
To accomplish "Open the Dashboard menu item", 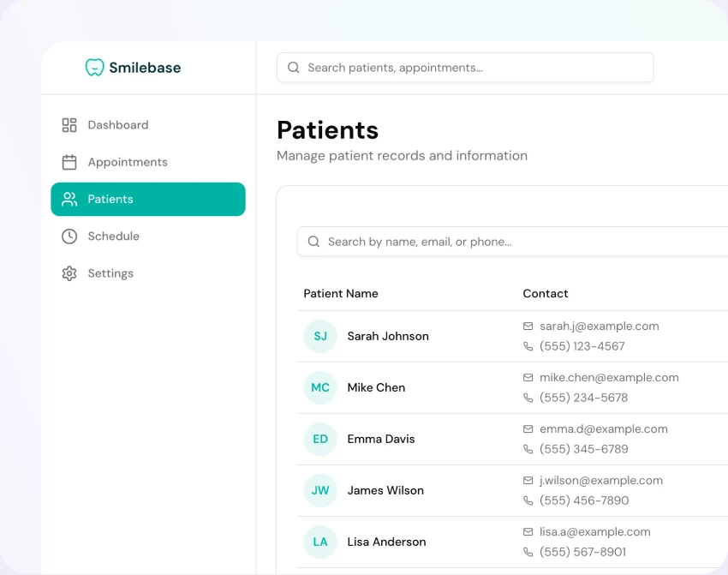I will click(148, 125).
